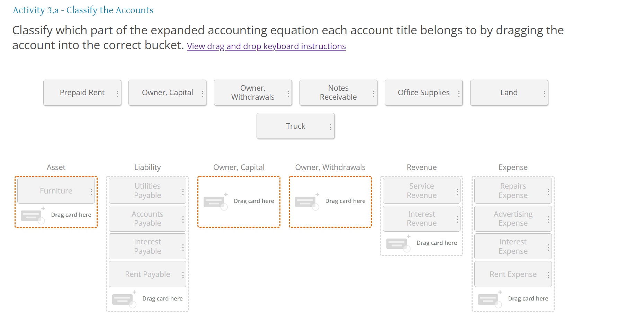This screenshot has width=644, height=323.
Task: Click the drag handle dots on the Owner, Withdrawals card
Action: pos(288,93)
